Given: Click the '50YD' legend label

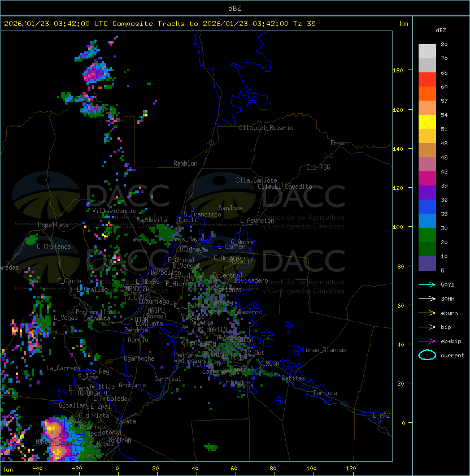Looking at the screenshot, I should [447, 285].
